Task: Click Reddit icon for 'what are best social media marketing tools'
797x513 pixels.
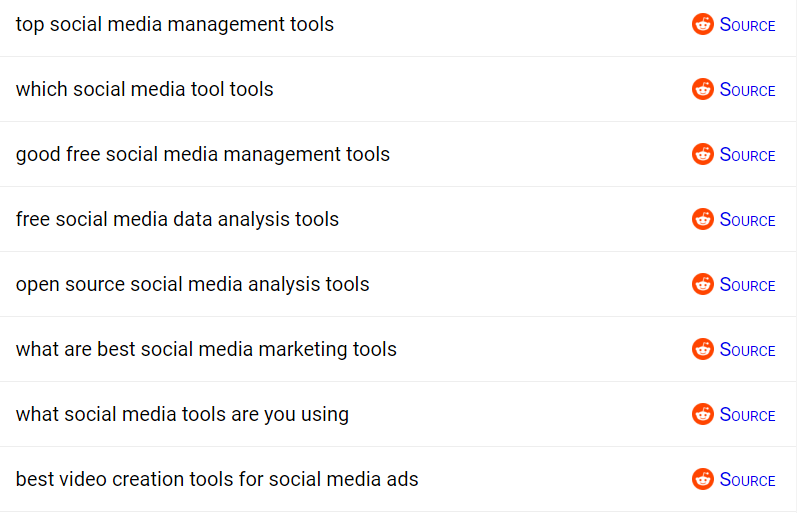Action: [703, 349]
